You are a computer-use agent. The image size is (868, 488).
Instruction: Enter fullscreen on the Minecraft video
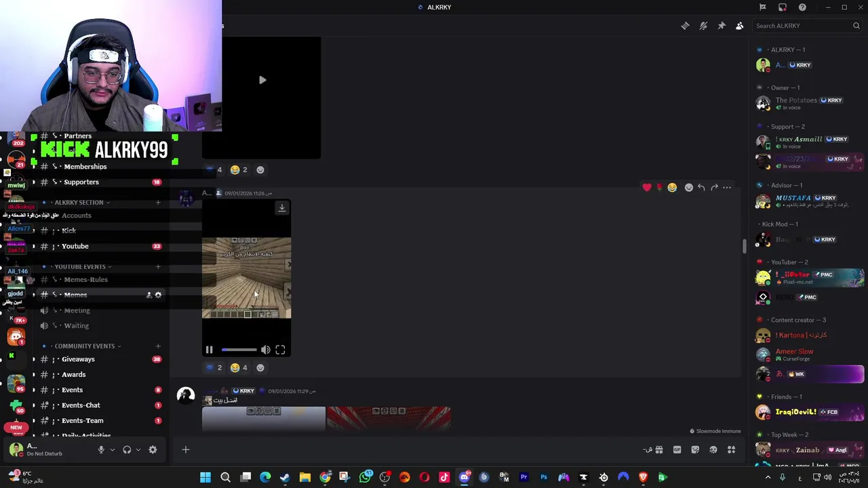(x=280, y=350)
